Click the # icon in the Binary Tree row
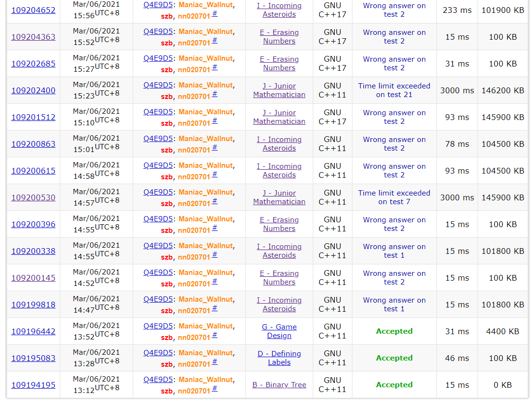The image size is (532, 404). (x=215, y=389)
